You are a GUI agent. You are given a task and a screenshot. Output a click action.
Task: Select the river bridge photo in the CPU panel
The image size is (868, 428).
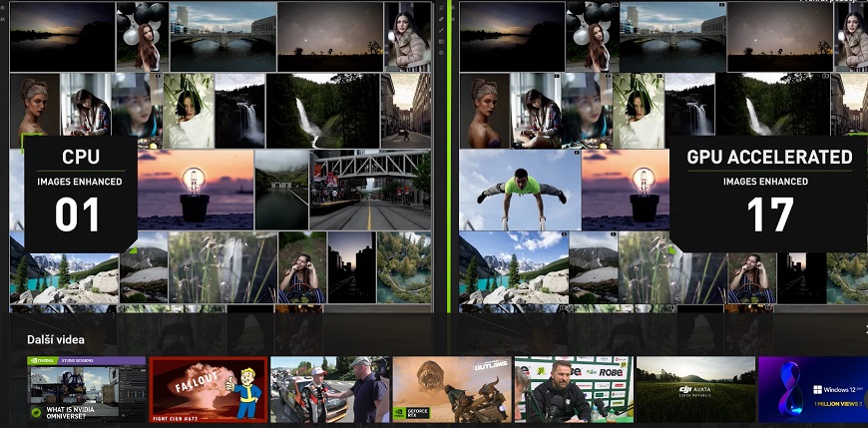tap(222, 37)
